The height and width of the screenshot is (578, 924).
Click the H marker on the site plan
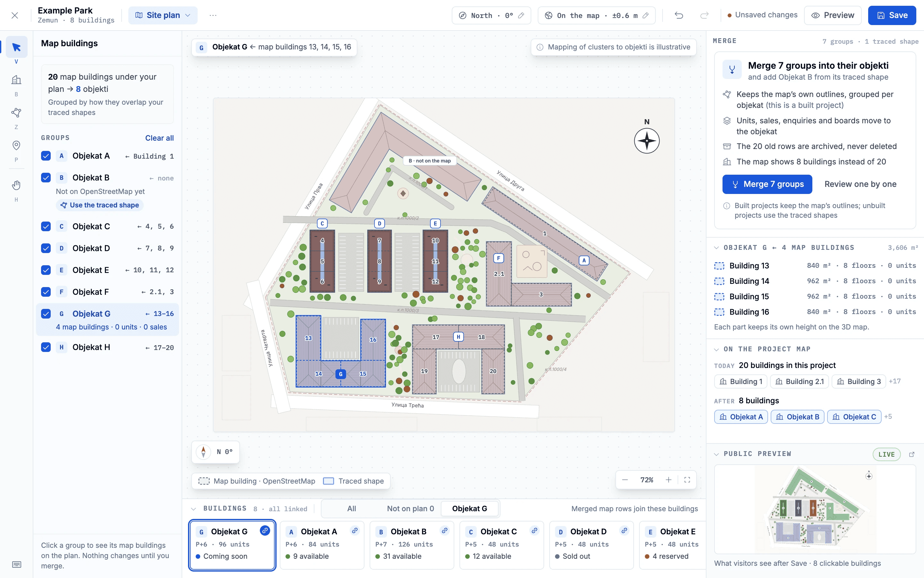458,337
